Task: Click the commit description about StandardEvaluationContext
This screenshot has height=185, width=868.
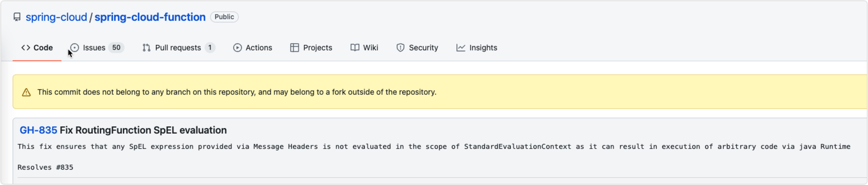Action: [434, 147]
